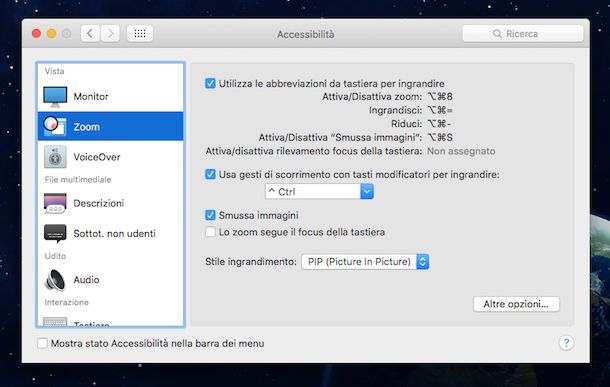The width and height of the screenshot is (610, 387).
Task: Click the '⌥⌘S' Smussa immagini shortcut
Action: pos(440,137)
